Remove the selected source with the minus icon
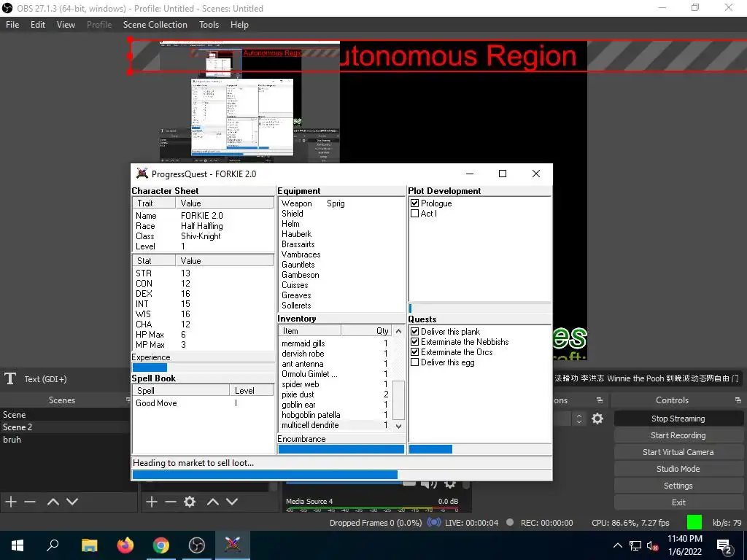The image size is (747, 560). (171, 502)
